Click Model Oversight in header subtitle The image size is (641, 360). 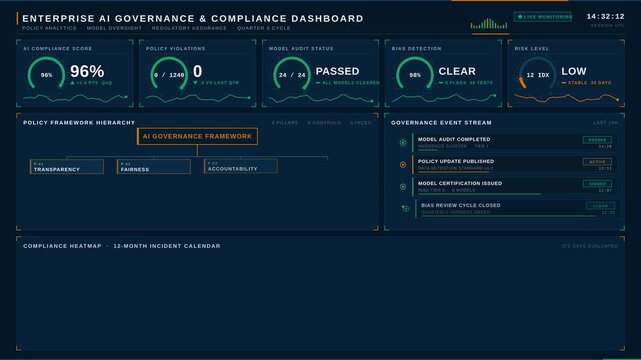(x=114, y=28)
